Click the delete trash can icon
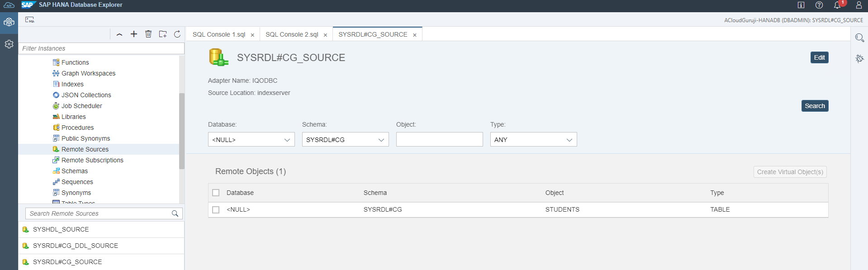This screenshot has width=868, height=270. click(x=148, y=34)
